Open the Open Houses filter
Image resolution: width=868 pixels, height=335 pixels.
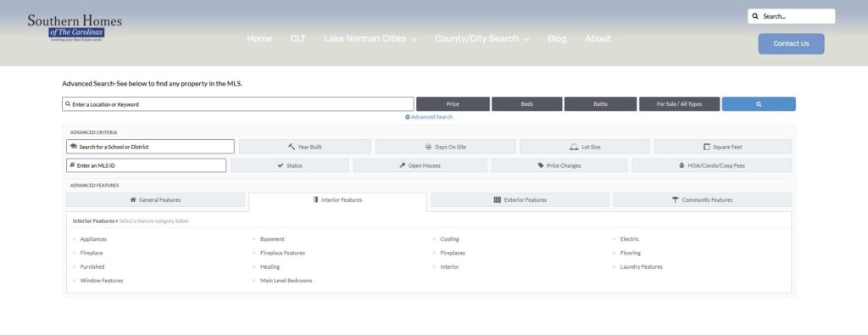(420, 165)
